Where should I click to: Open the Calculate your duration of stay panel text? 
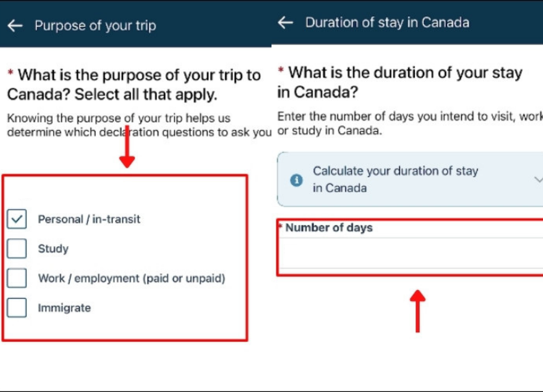(x=395, y=179)
